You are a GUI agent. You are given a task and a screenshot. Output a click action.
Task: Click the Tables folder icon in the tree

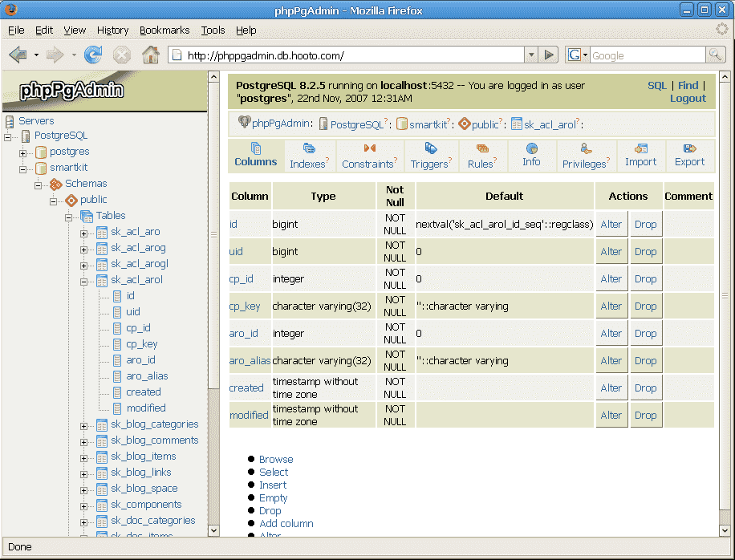87,216
